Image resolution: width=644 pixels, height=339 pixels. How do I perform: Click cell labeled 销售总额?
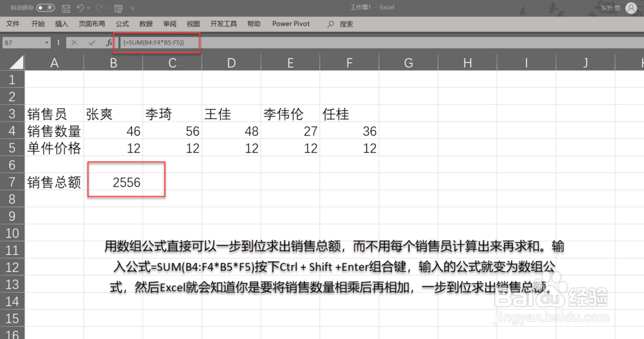click(54, 182)
